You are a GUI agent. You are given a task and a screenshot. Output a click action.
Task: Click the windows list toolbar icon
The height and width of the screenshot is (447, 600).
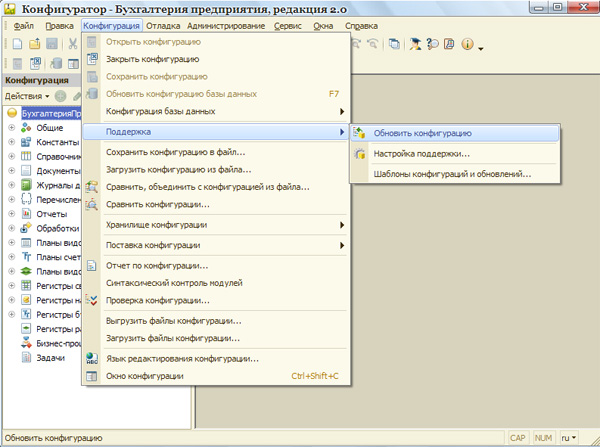[x=394, y=44]
